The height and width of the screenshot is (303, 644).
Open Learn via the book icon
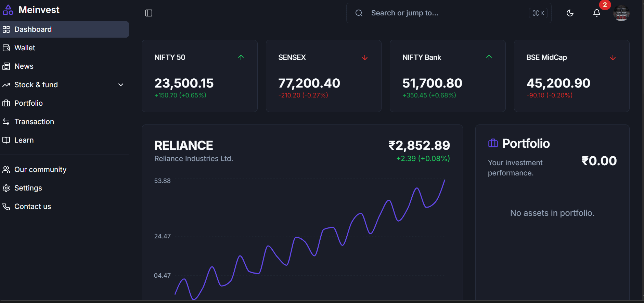pos(6,140)
